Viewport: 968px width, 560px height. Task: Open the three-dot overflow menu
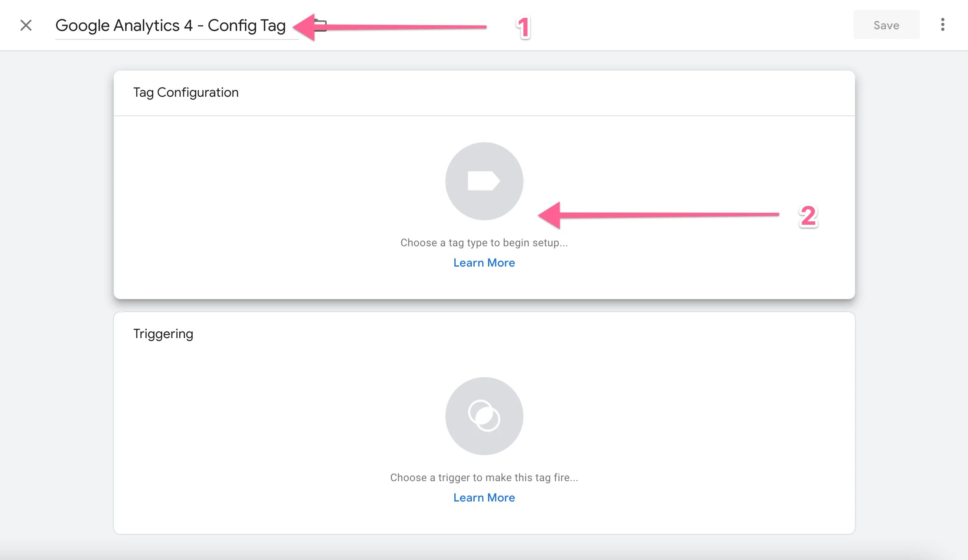[942, 25]
